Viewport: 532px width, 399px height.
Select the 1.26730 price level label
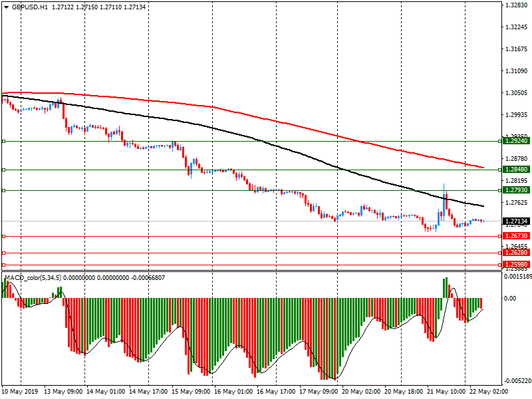[517, 236]
